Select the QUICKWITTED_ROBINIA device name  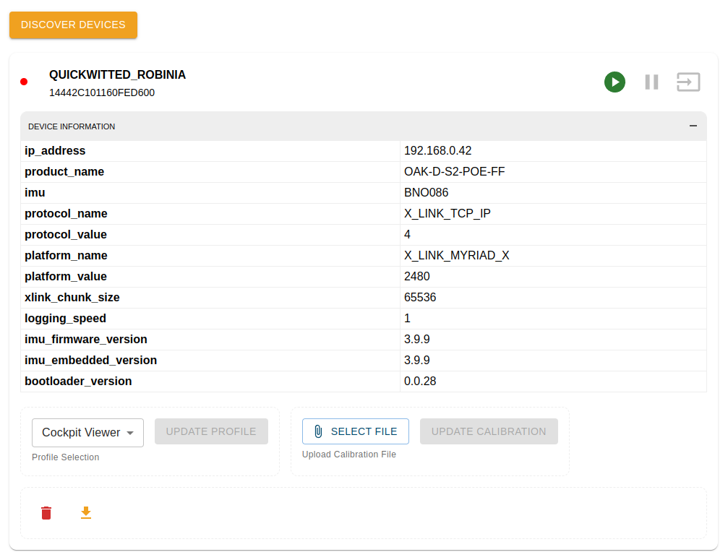[117, 74]
